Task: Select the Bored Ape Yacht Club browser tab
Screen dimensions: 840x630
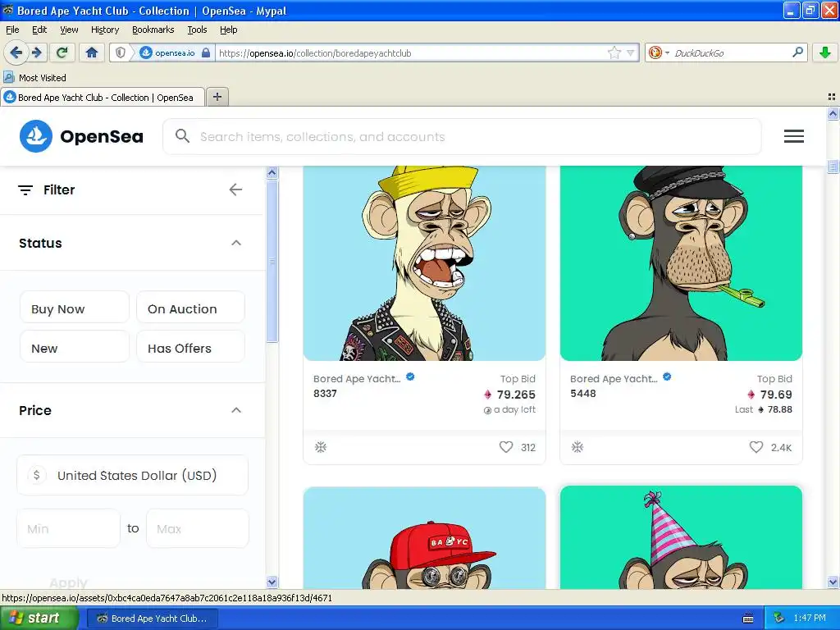Action: tap(103, 97)
